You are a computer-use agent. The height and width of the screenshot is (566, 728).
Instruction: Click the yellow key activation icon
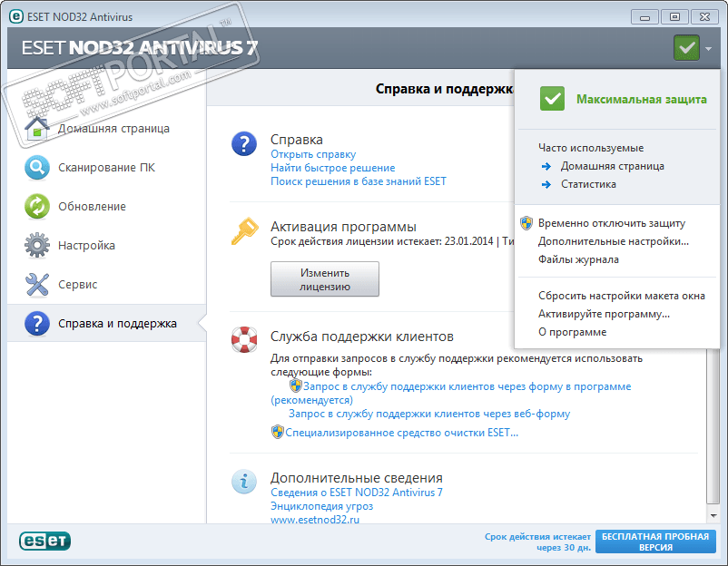pyautogui.click(x=244, y=231)
